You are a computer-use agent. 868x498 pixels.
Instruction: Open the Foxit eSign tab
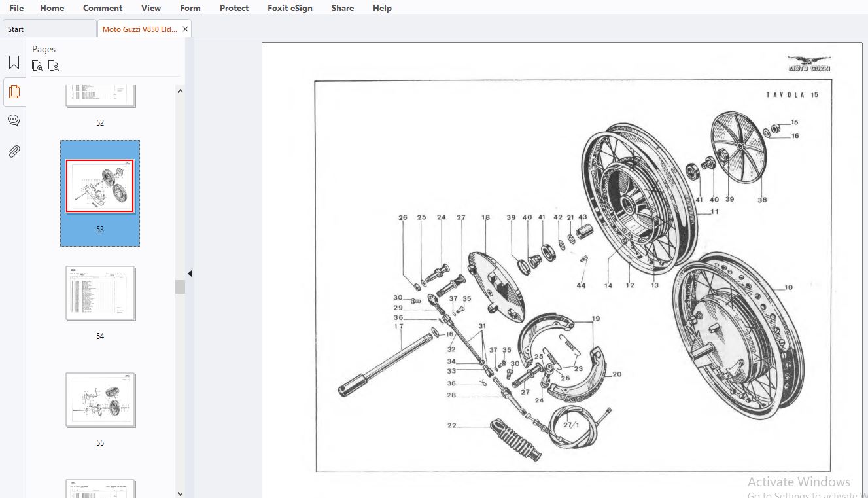290,8
